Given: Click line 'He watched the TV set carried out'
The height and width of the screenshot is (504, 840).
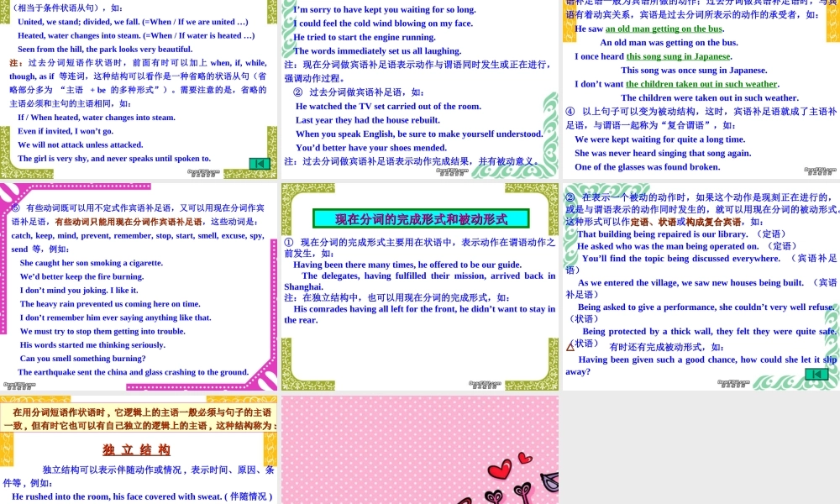Looking at the screenshot, I should [x=388, y=107].
